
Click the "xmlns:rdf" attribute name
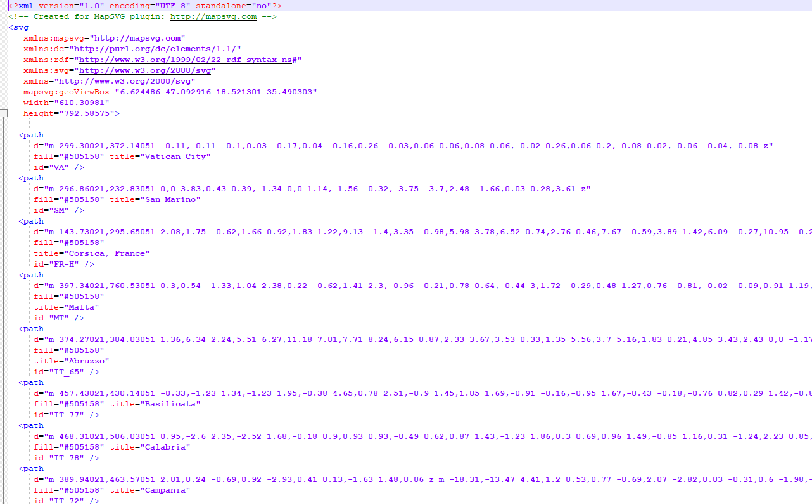[46, 60]
